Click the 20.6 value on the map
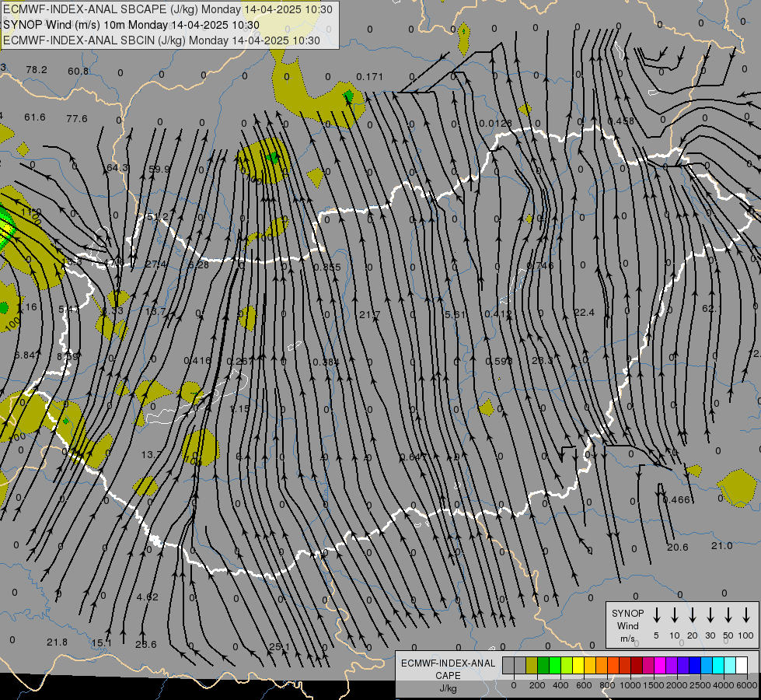The height and width of the screenshot is (700, 761). coord(678,548)
